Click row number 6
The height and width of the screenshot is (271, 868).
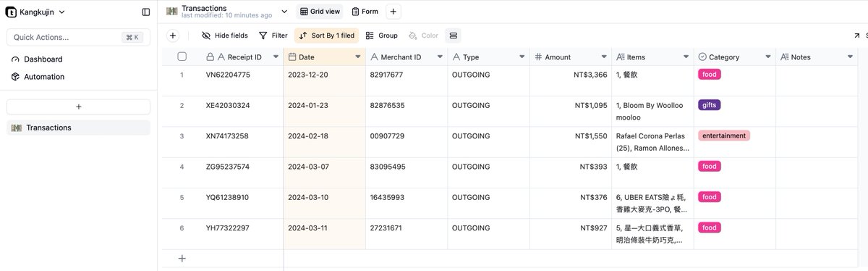(x=182, y=228)
